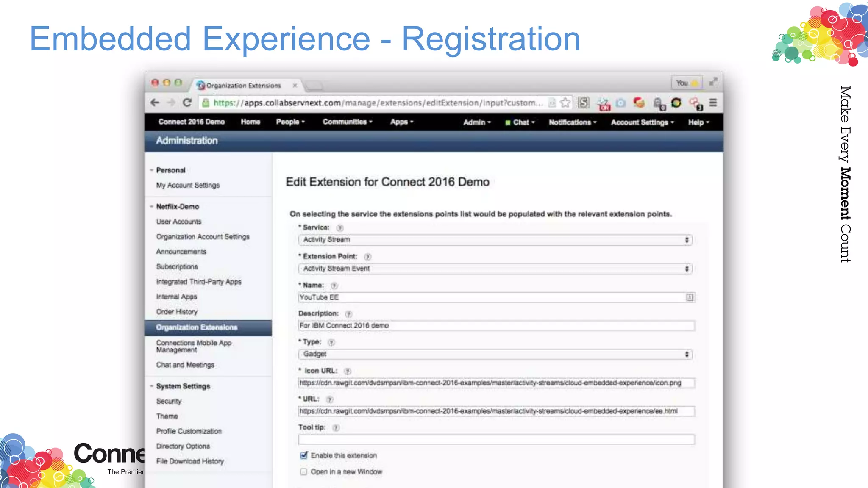Screen dimensions: 868x488
Task: Open the People dropdown menu
Action: [x=290, y=122]
